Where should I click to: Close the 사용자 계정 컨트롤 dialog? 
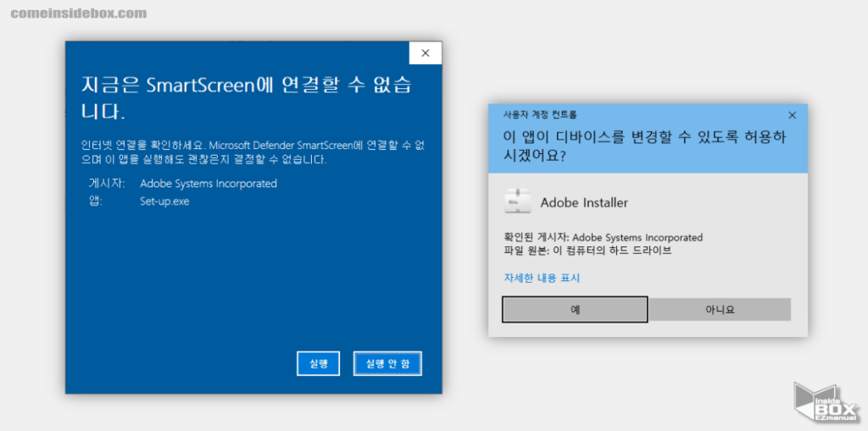792,114
